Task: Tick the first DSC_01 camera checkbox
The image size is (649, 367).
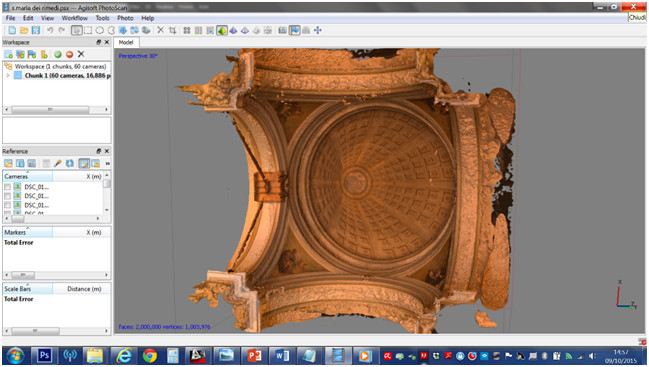Action: (x=7, y=187)
